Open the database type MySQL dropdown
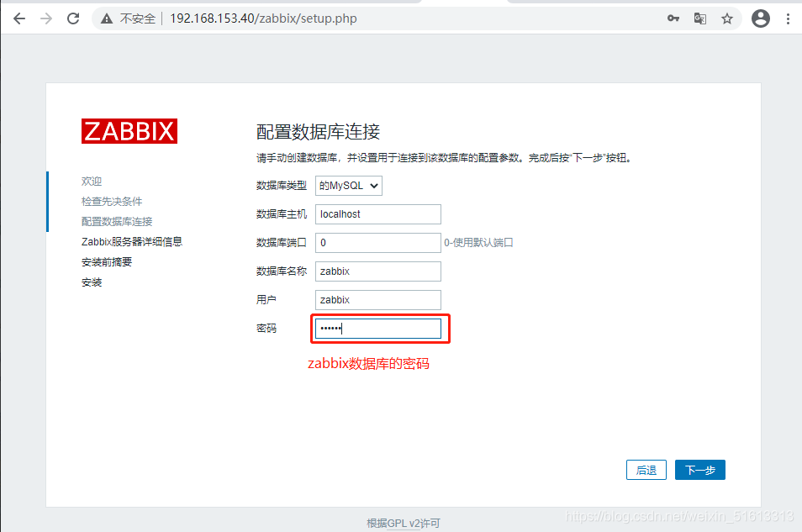 coord(349,186)
